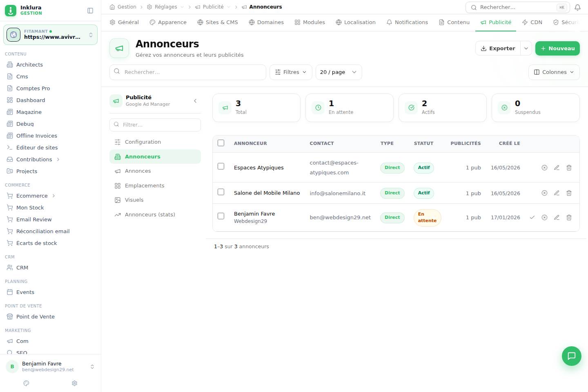Open the 20 / page dropdown
The height and width of the screenshot is (392, 588).
click(339, 72)
